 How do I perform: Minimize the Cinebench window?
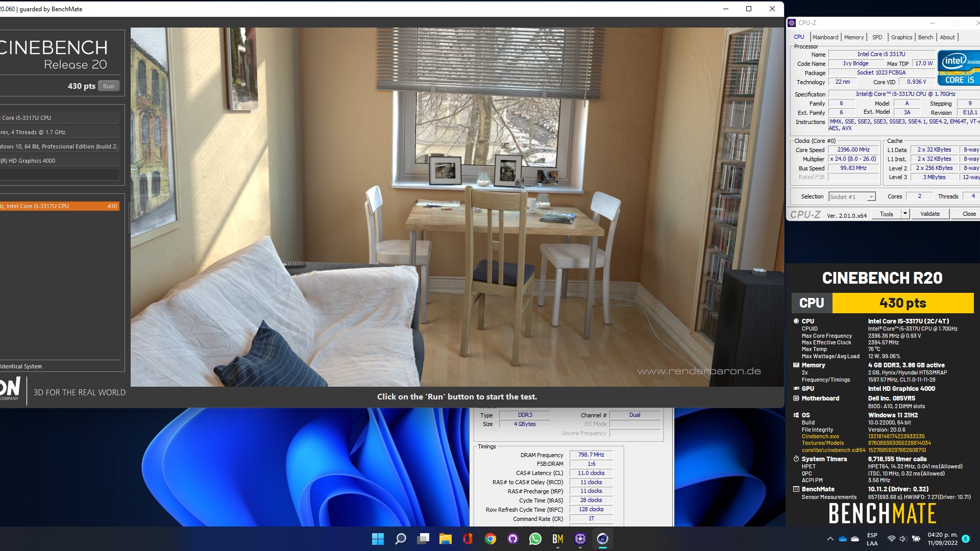[726, 9]
